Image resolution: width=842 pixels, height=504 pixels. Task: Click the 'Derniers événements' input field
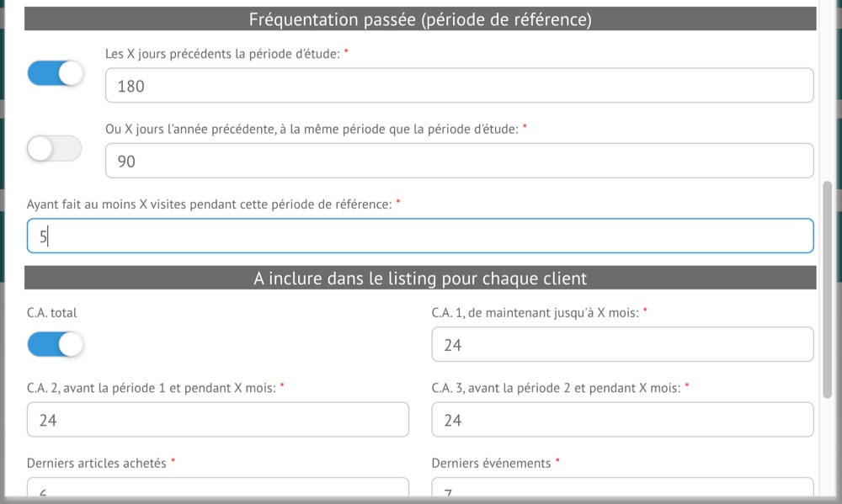tap(622, 489)
